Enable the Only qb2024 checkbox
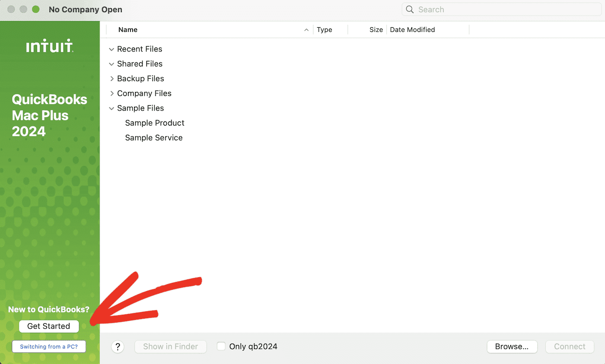Viewport: 605px width, 364px height. 221,346
